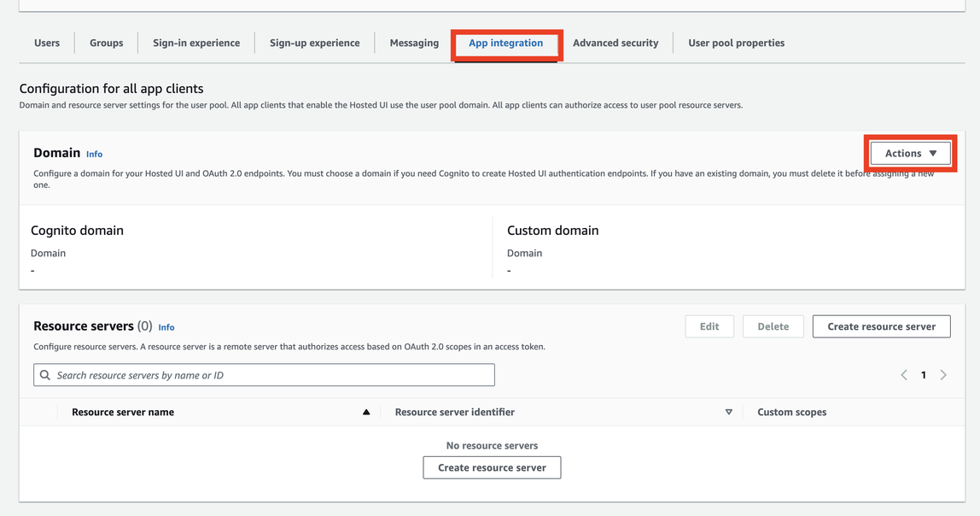980x516 pixels.
Task: Expand the Actions chevron in the Domain section
Action: [x=933, y=152]
